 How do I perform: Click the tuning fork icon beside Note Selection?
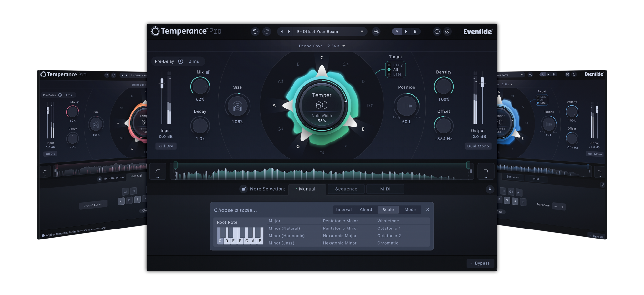click(x=490, y=189)
